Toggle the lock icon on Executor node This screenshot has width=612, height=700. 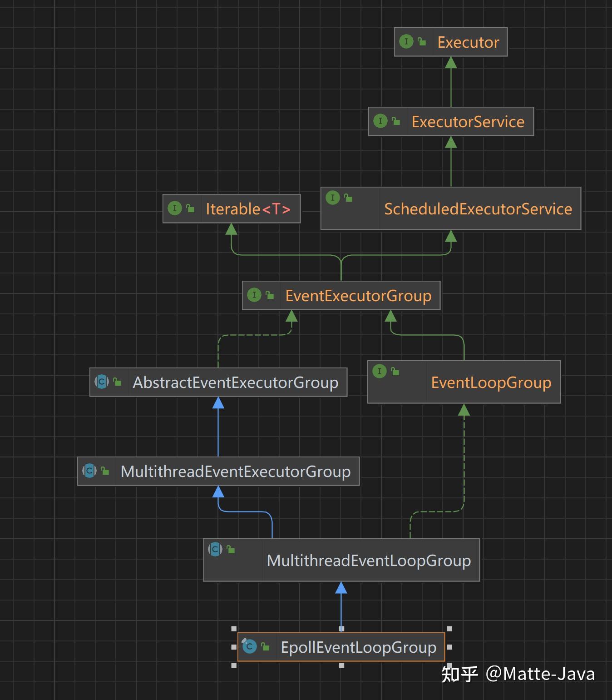(422, 42)
